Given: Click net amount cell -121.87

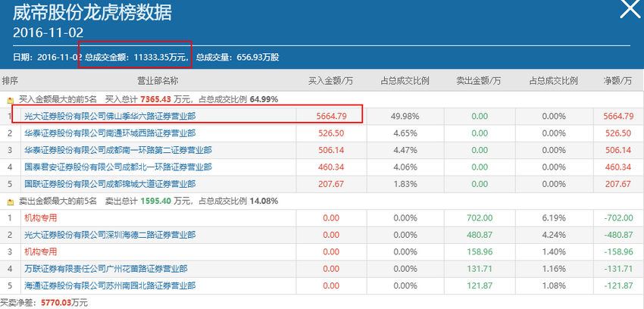Looking at the screenshot, I should (x=618, y=286).
